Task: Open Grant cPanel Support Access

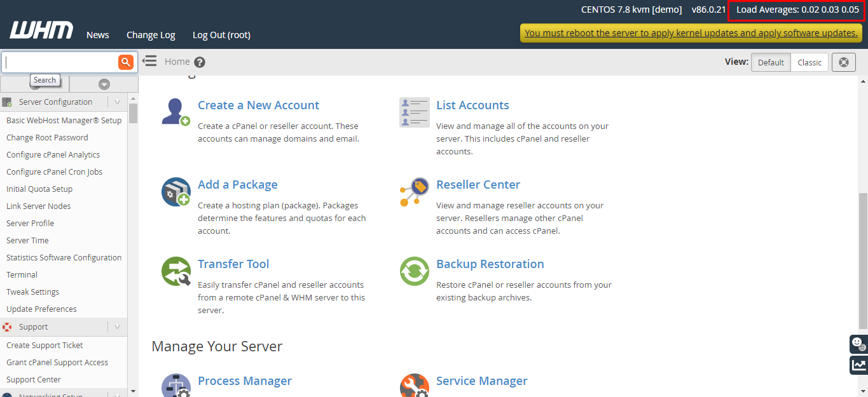Action: pos(57,363)
